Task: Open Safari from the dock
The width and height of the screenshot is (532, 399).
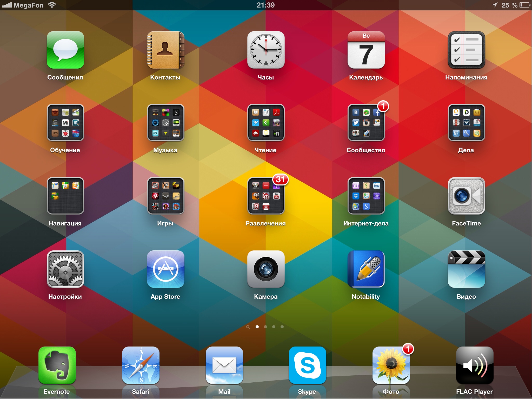Action: [x=141, y=365]
